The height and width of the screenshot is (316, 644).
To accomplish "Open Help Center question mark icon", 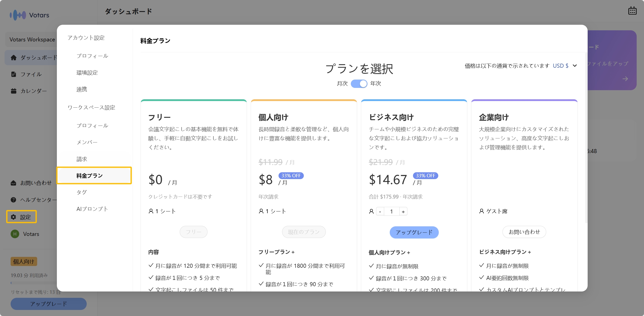I will tap(13, 200).
